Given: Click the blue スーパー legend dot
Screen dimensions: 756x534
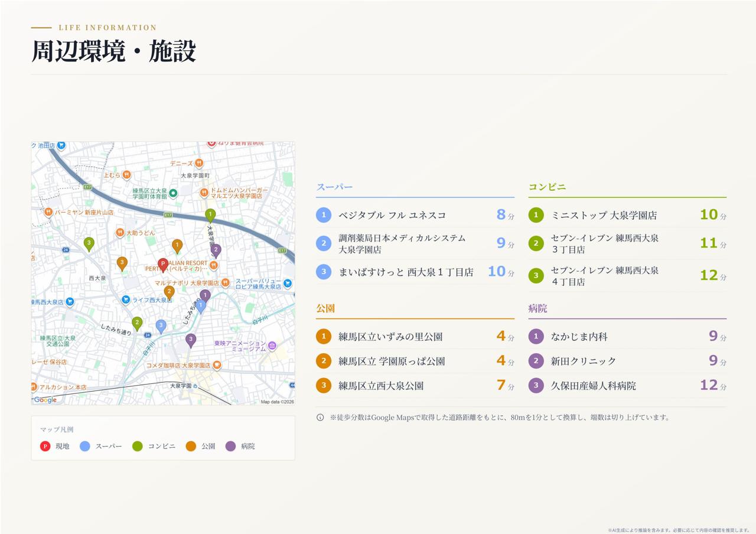Looking at the screenshot, I should [85, 446].
